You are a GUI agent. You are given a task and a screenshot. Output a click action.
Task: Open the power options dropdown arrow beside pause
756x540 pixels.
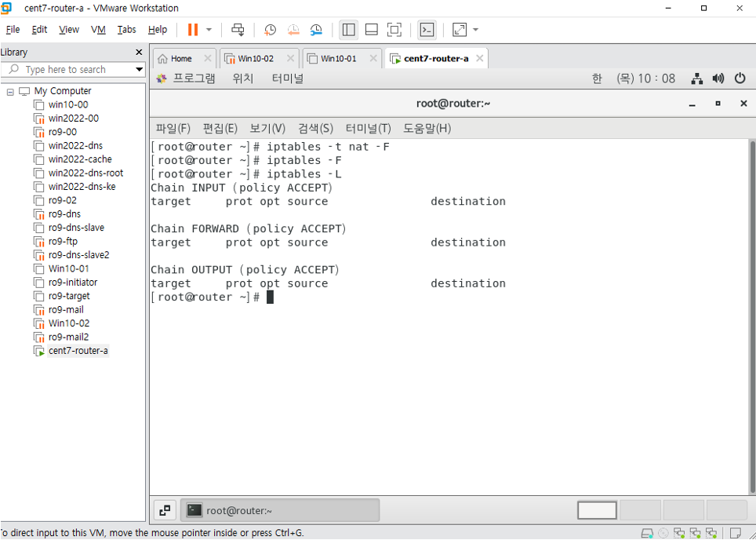coord(209,30)
